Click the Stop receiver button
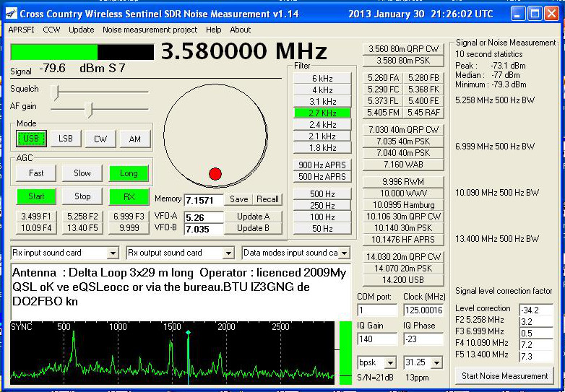The image size is (565, 392). click(x=82, y=196)
